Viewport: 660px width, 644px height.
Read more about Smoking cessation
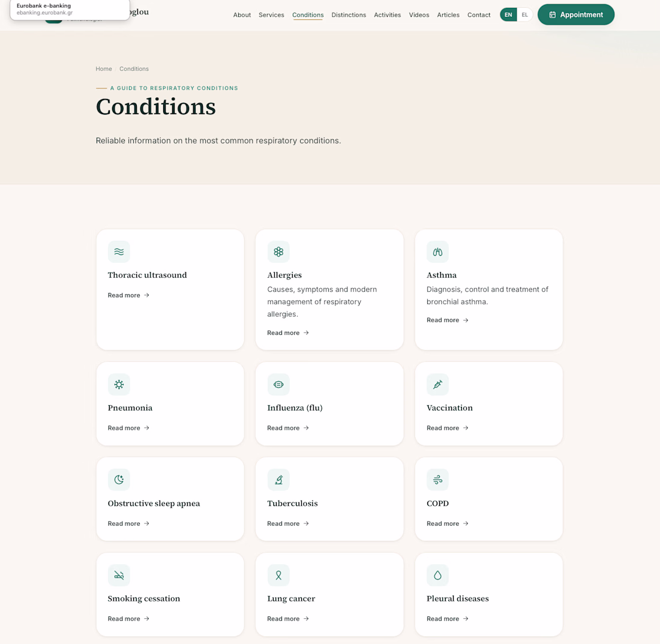pyautogui.click(x=128, y=618)
